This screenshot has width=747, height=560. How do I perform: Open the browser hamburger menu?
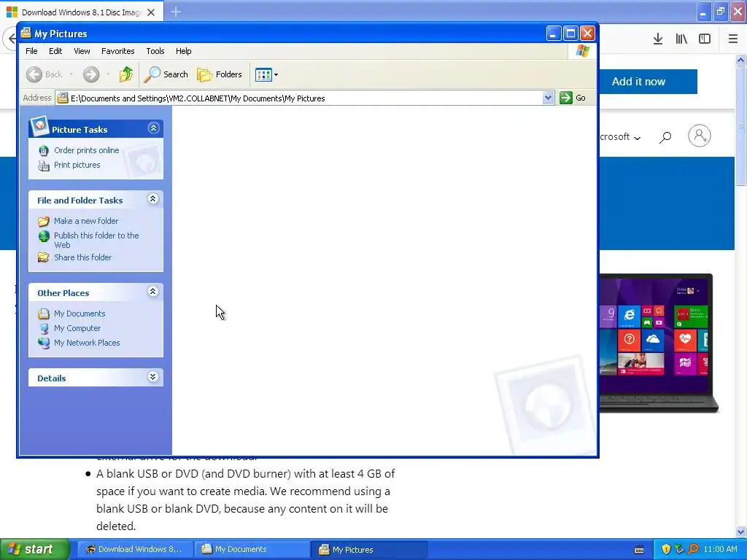pos(733,39)
